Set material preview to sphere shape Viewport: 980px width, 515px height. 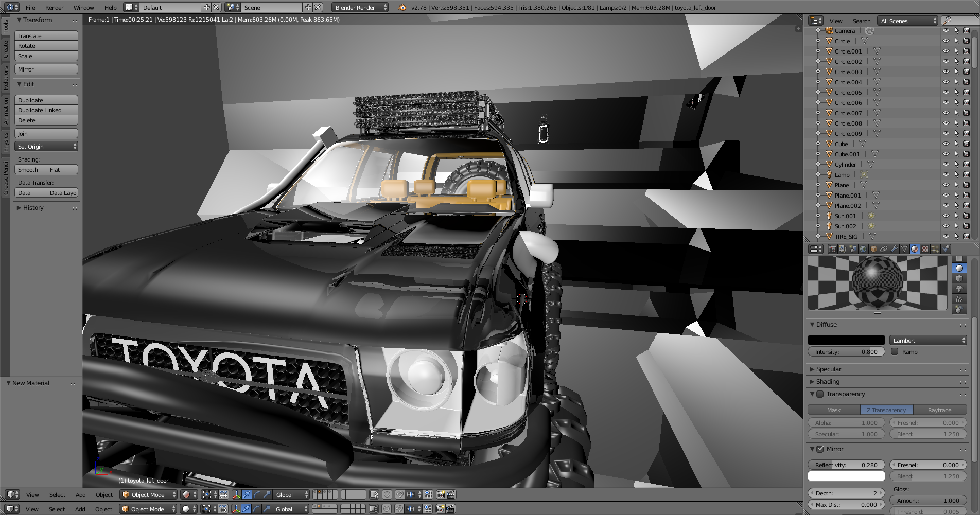tap(959, 268)
